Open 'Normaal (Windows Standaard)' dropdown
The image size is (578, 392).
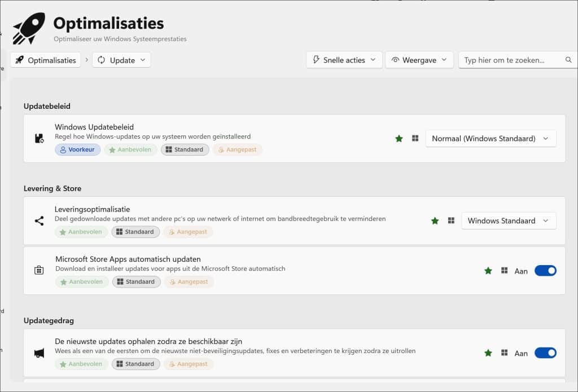[x=491, y=139]
